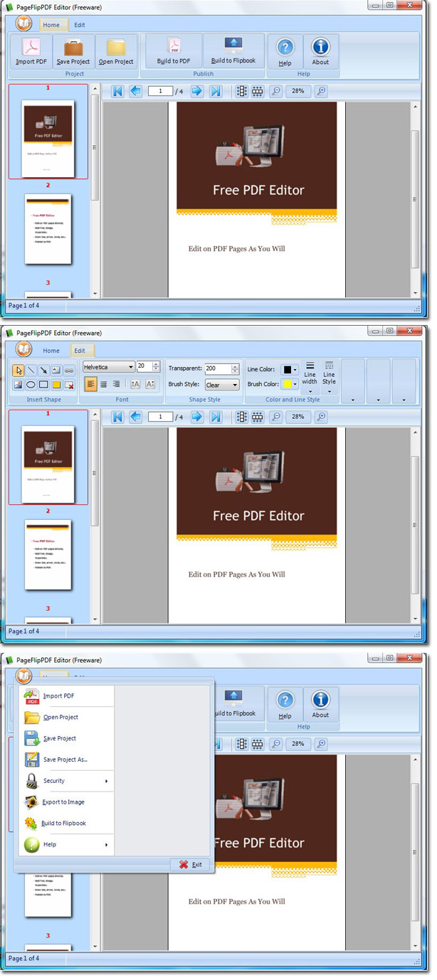Click the increase font size icon
This screenshot has width=437, height=980.
[135, 384]
